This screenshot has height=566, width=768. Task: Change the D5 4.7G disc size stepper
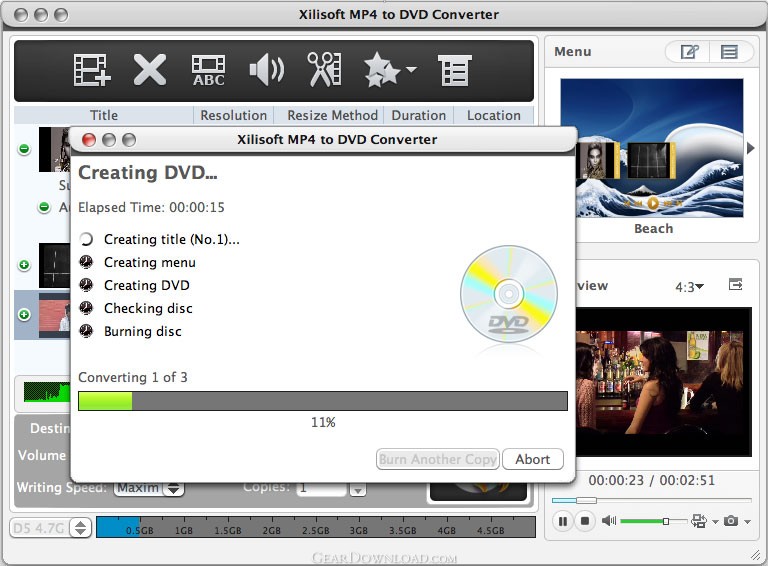click(x=80, y=528)
